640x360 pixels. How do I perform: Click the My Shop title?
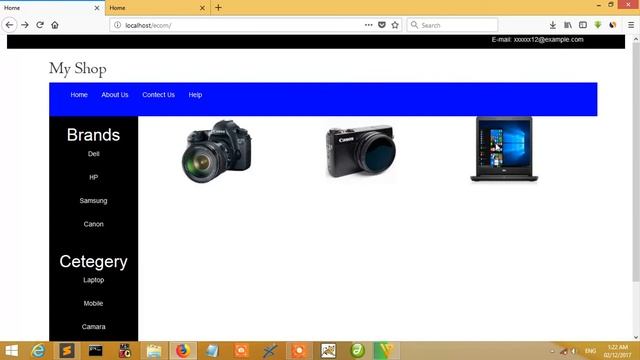pyautogui.click(x=78, y=69)
